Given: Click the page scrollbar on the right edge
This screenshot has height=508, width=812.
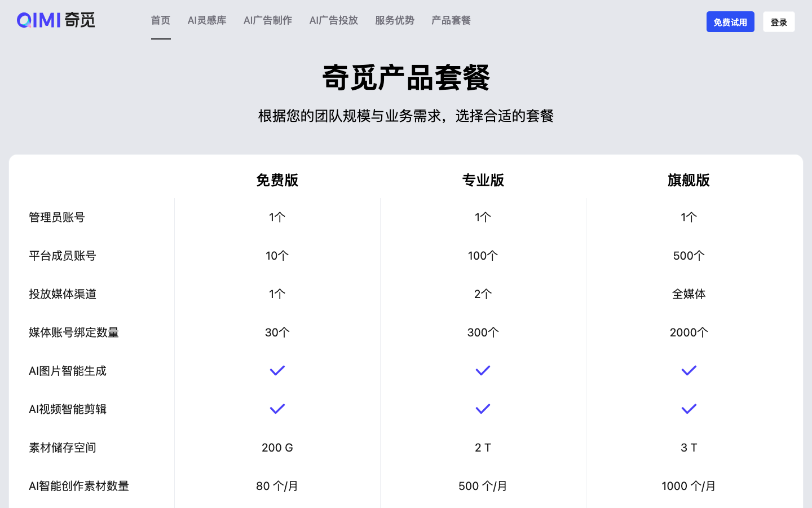Looking at the screenshot, I should [809, 254].
